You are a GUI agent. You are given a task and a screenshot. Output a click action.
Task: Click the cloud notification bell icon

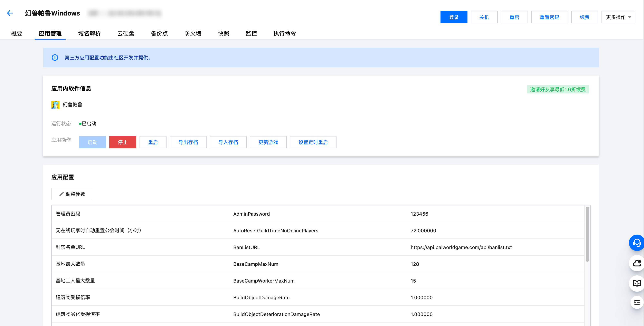coord(637,263)
